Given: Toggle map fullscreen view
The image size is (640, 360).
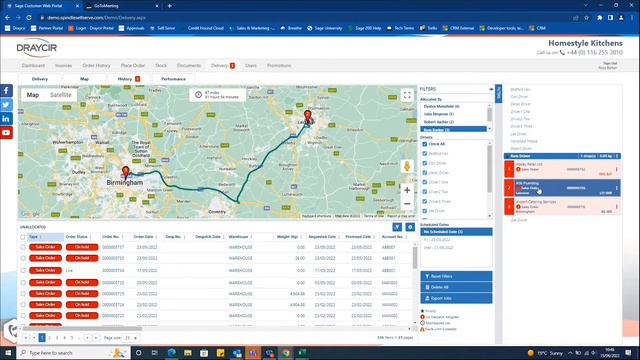Looking at the screenshot, I should [x=407, y=95].
